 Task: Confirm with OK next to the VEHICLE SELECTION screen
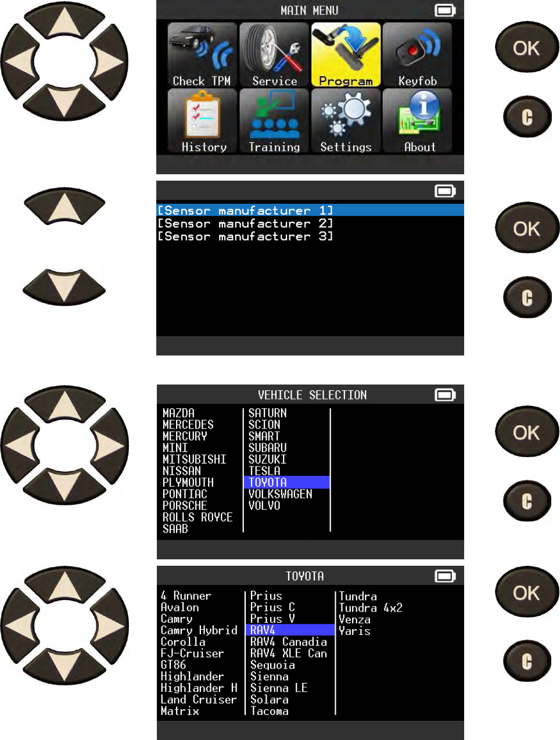[526, 432]
